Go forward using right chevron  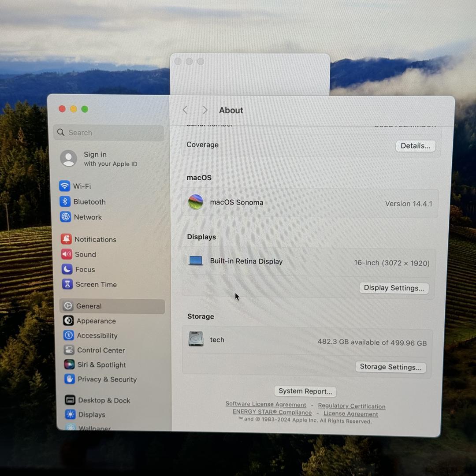tap(205, 110)
